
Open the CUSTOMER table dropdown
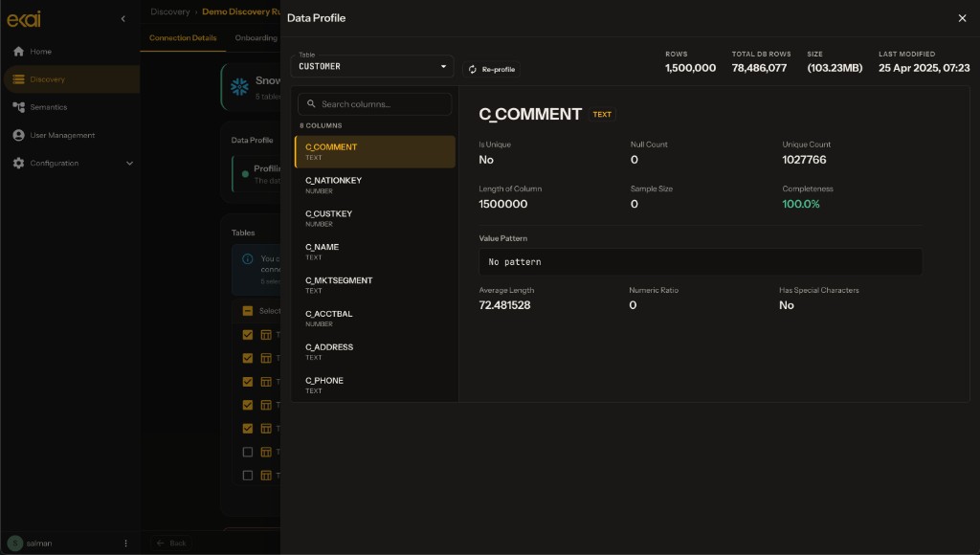372,66
